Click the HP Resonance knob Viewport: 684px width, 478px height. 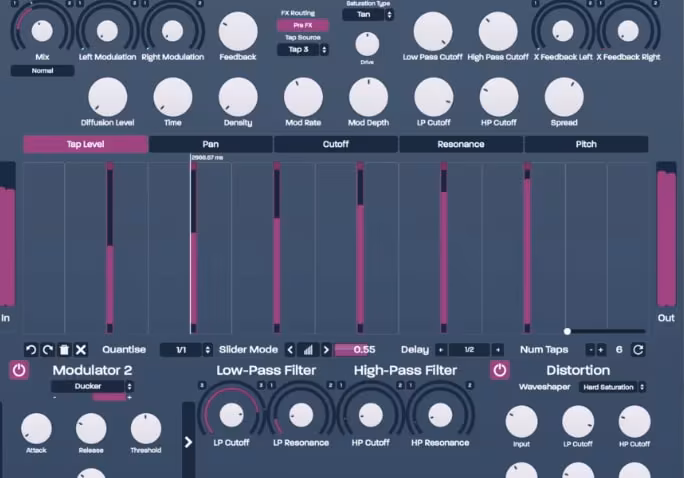coord(440,415)
